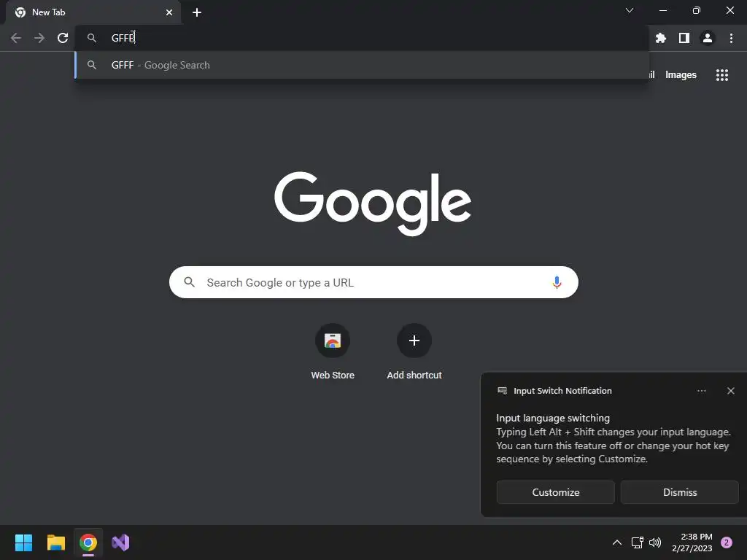Dismiss the Input Switch Notification
The width and height of the screenshot is (747, 560).
680,492
